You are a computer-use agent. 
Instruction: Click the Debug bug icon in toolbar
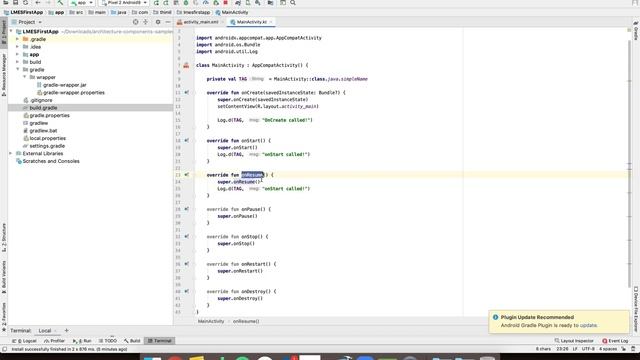point(186,3)
